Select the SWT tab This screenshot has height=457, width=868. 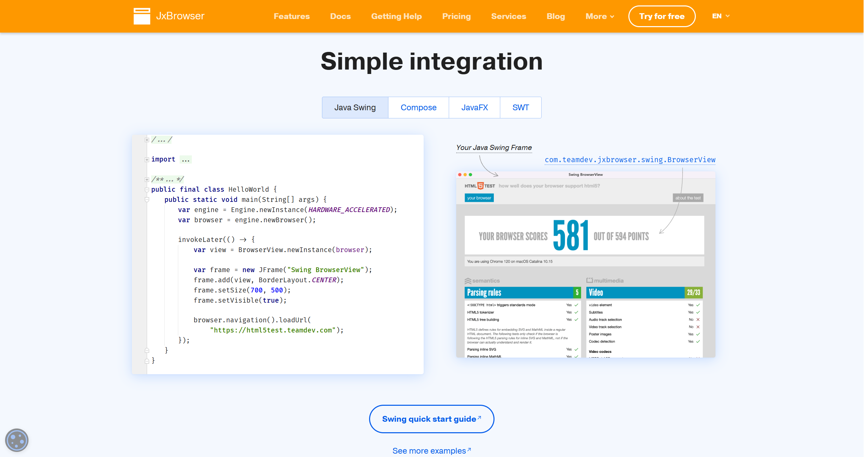[520, 108]
